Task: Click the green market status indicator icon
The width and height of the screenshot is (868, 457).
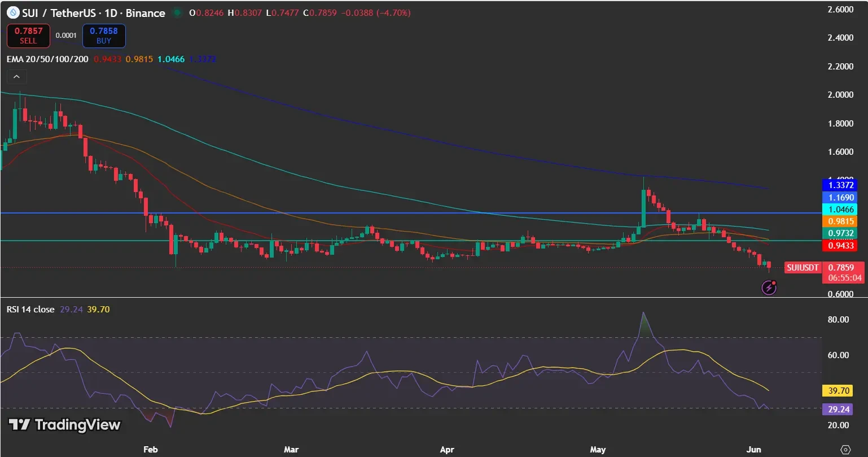Action: (177, 12)
